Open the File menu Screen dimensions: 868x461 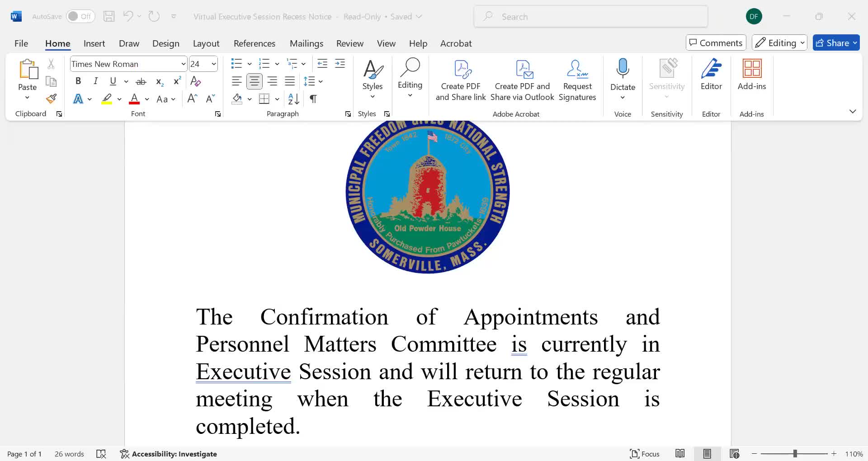21,43
